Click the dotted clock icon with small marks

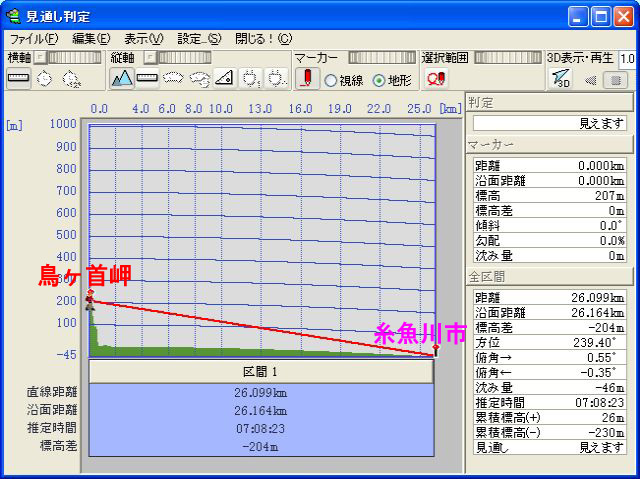coord(72,79)
